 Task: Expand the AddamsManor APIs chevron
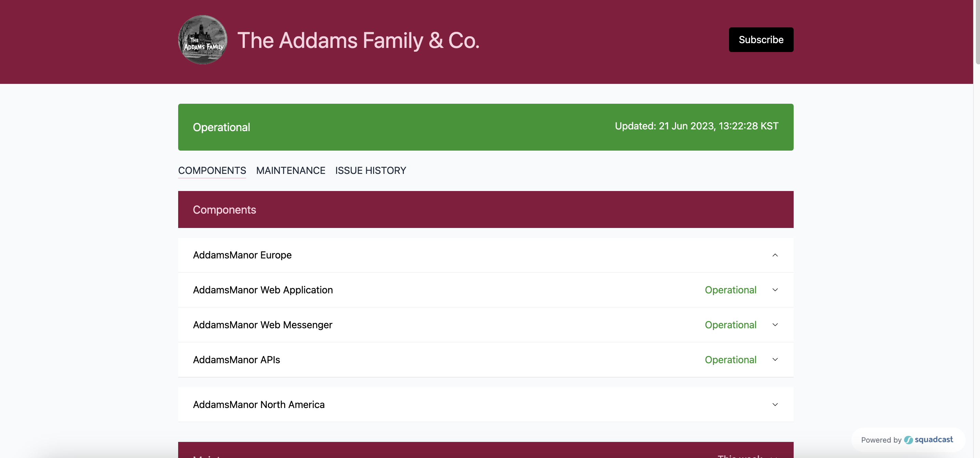(x=775, y=360)
